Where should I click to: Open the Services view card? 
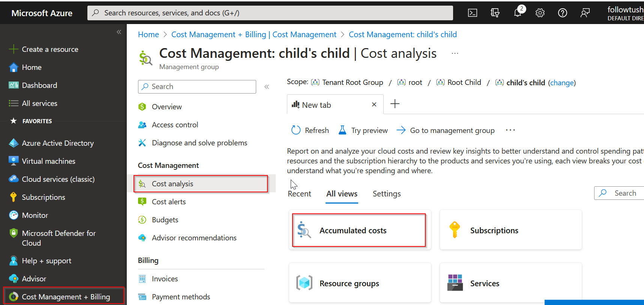510,283
